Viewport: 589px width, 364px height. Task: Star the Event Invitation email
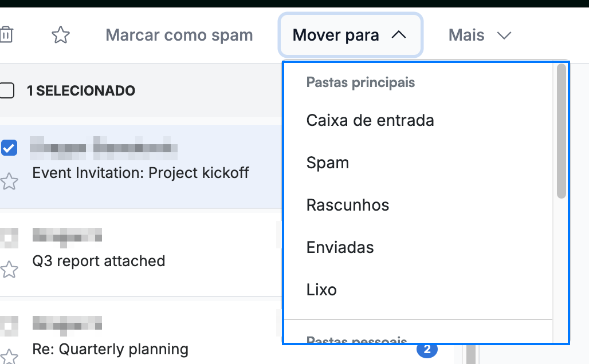click(9, 181)
